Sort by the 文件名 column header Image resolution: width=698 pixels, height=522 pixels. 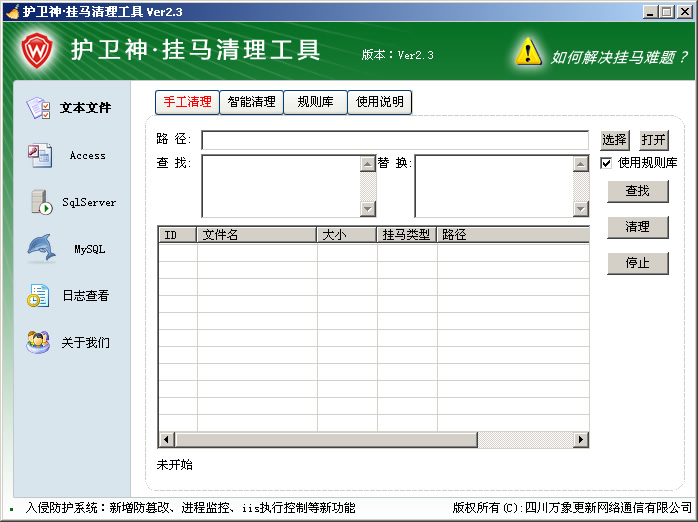257,235
